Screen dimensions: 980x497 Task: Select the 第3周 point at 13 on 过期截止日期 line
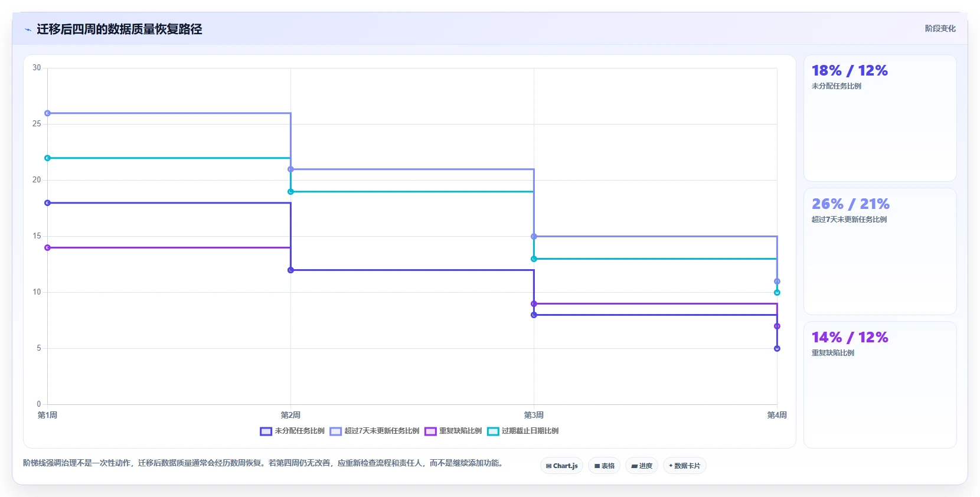point(534,259)
